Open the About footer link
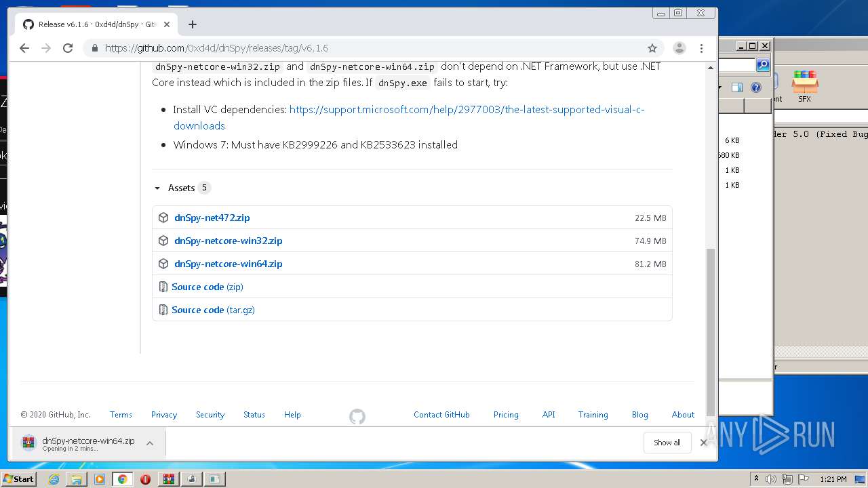The height and width of the screenshot is (488, 868). 683,415
